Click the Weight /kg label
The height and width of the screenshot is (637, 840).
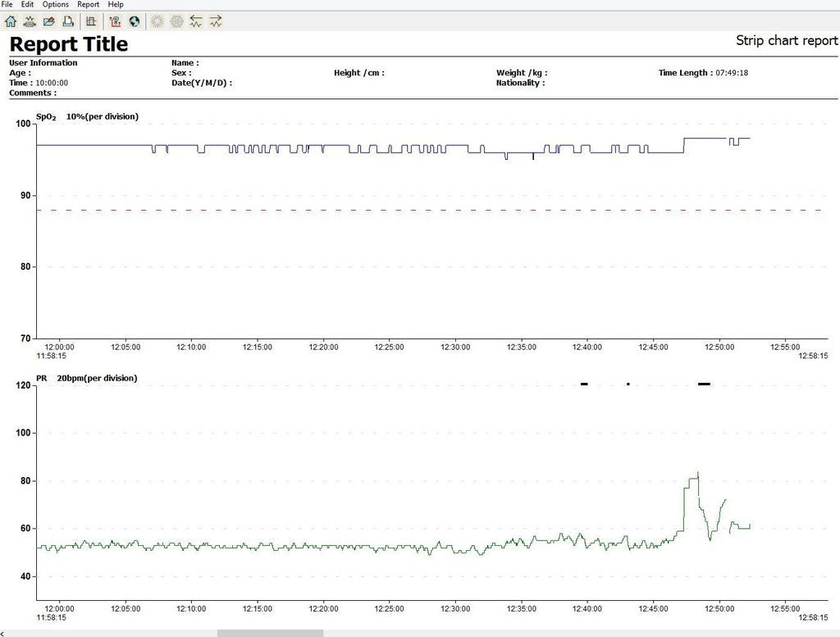[x=522, y=73]
